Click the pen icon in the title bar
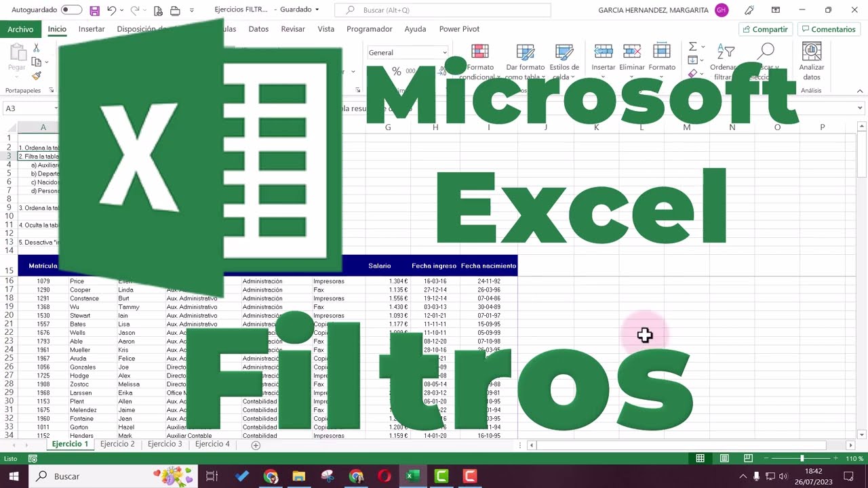Image resolution: width=868 pixels, height=488 pixels. pos(749,10)
